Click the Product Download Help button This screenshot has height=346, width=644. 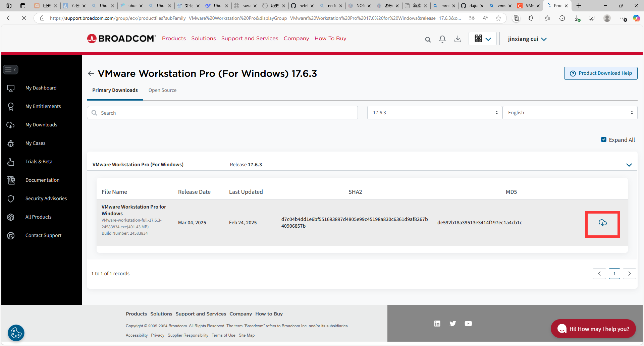click(x=601, y=73)
